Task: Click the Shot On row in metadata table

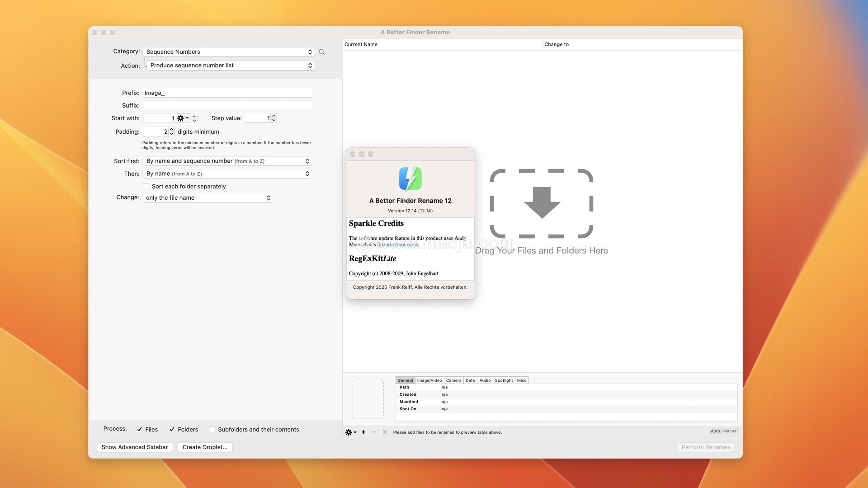Action: (x=566, y=409)
